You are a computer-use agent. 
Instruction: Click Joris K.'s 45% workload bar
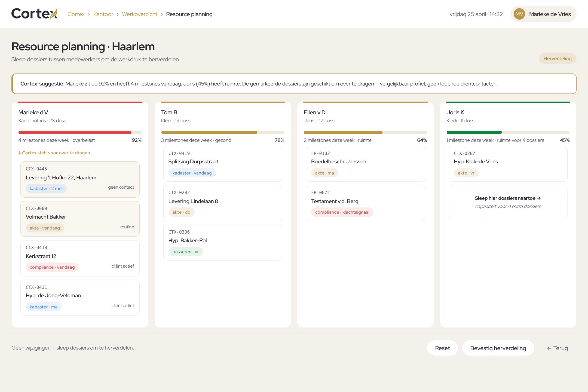[x=508, y=132]
